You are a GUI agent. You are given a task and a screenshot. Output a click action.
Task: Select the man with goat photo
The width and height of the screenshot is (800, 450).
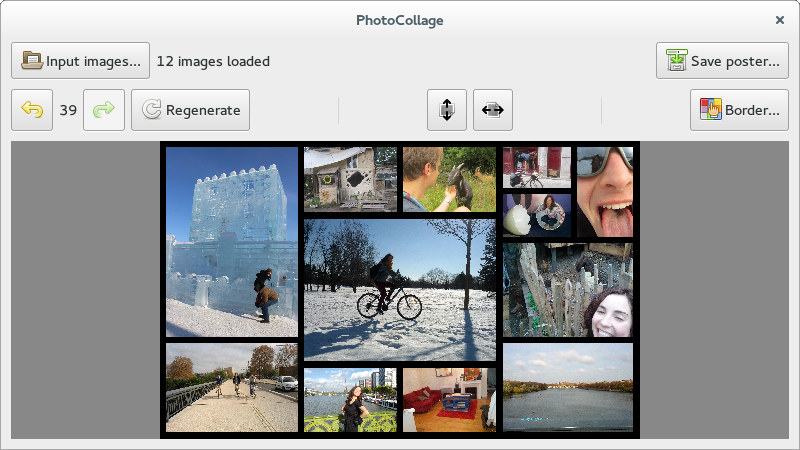click(x=449, y=180)
